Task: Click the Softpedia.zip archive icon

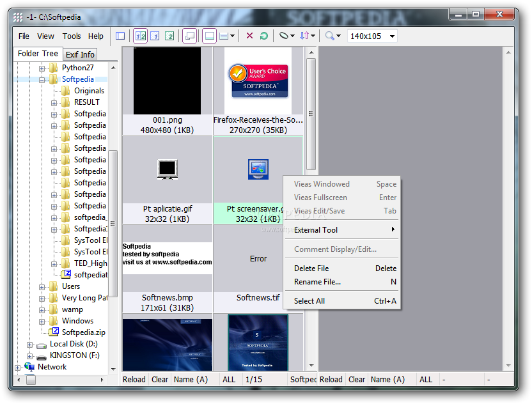Action: point(54,332)
